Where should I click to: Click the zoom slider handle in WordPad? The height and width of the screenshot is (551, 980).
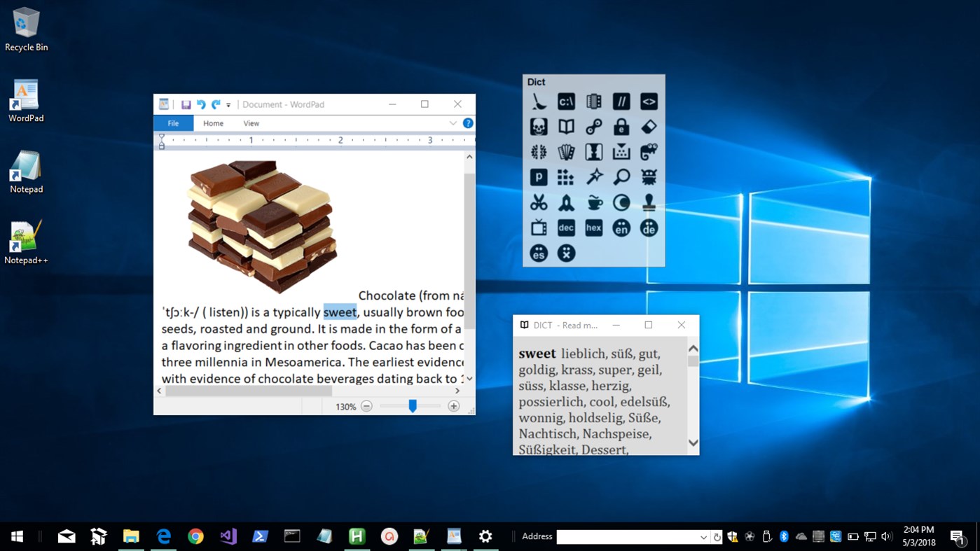pos(413,406)
